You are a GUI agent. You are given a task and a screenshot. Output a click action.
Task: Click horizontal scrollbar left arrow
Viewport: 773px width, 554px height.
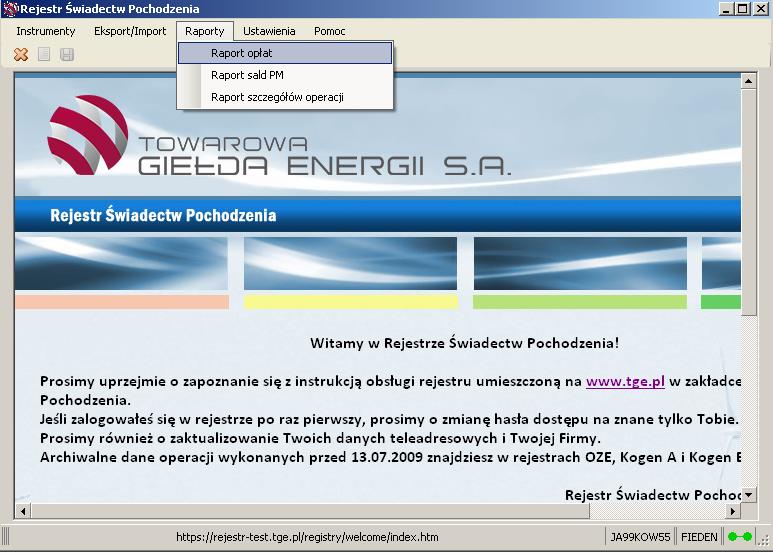pyautogui.click(x=23, y=511)
